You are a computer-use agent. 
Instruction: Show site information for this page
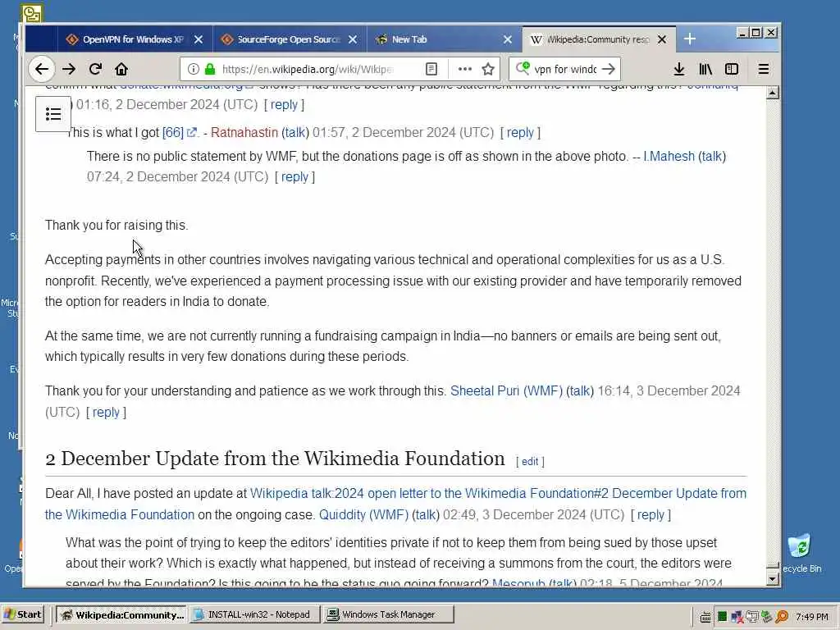pos(194,69)
